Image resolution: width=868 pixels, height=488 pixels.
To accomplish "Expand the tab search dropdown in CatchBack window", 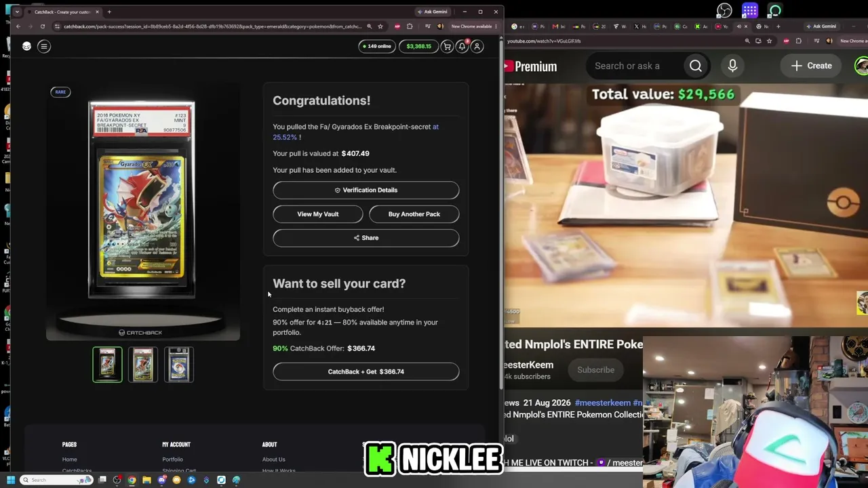I will (17, 12).
